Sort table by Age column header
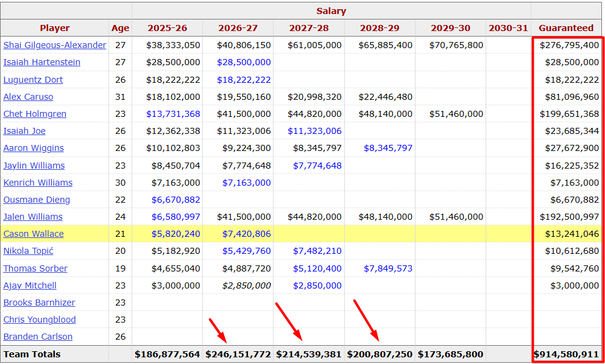Image resolution: width=605 pixels, height=364 pixels. click(120, 28)
